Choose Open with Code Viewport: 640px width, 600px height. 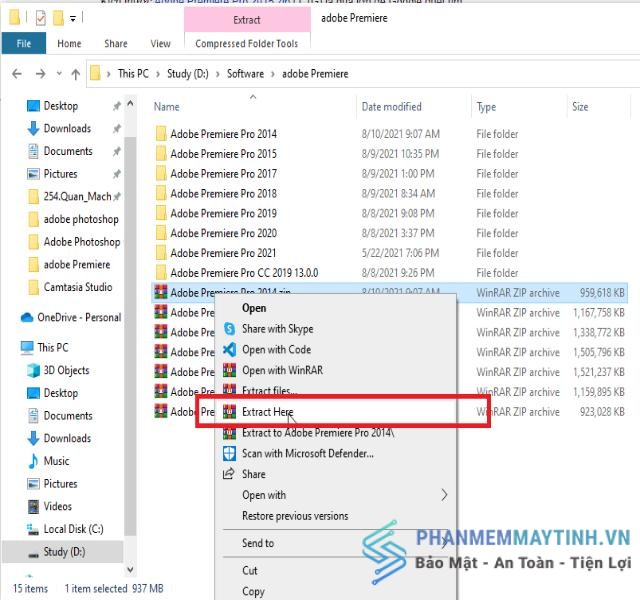[276, 349]
